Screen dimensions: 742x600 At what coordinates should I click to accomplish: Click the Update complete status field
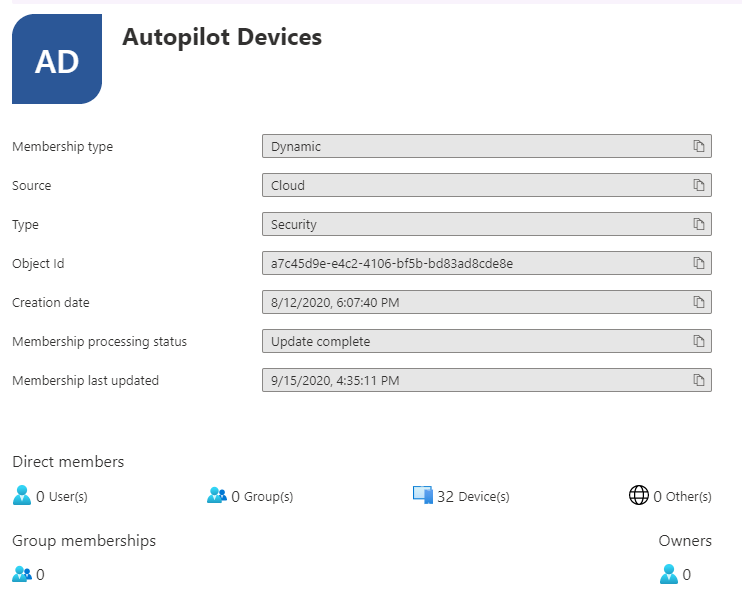point(486,341)
